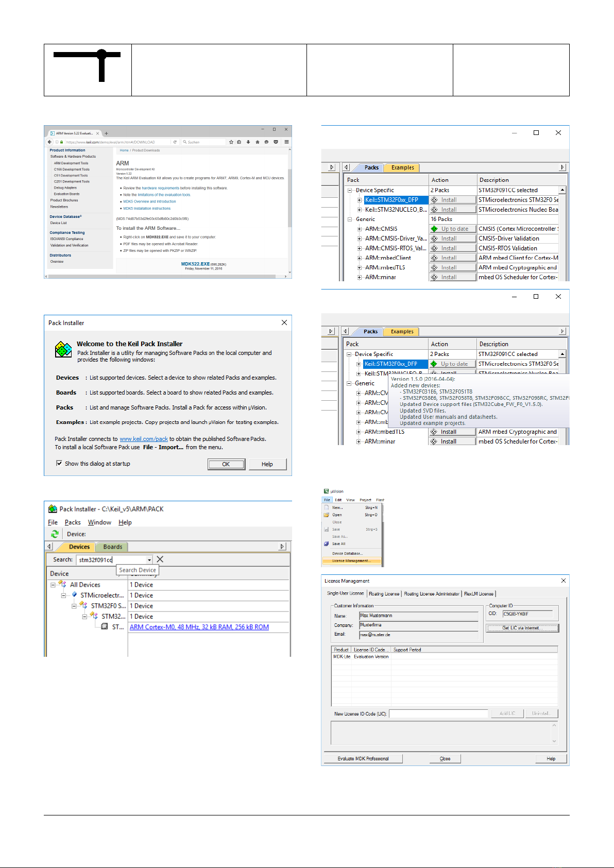Click the clear search X icon
The width and height of the screenshot is (614, 868).
pyautogui.click(x=160, y=559)
